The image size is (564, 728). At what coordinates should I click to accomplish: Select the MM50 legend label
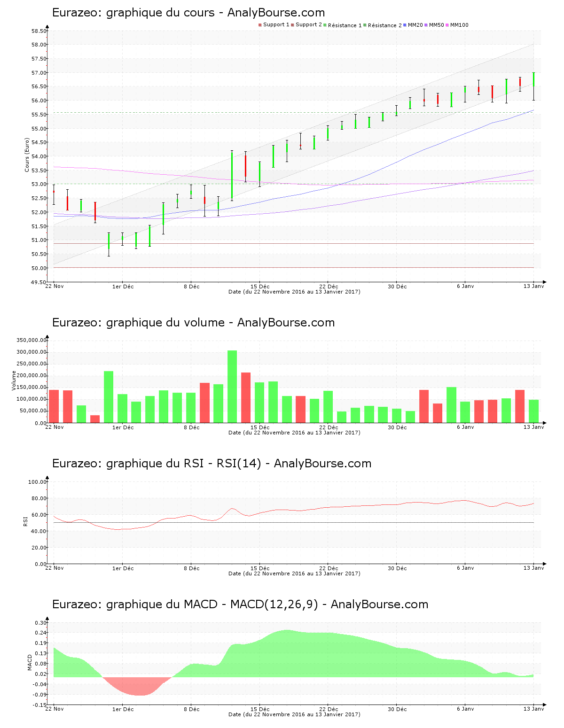(x=436, y=25)
